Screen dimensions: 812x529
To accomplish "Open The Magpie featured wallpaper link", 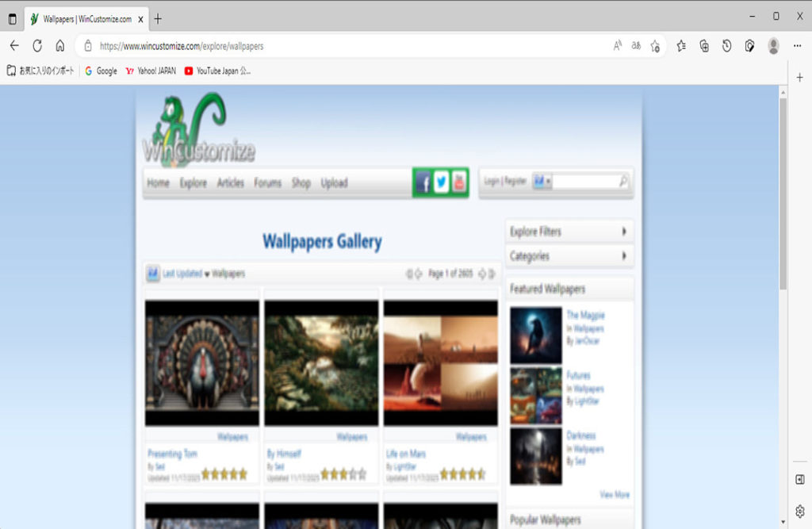I will 585,315.
